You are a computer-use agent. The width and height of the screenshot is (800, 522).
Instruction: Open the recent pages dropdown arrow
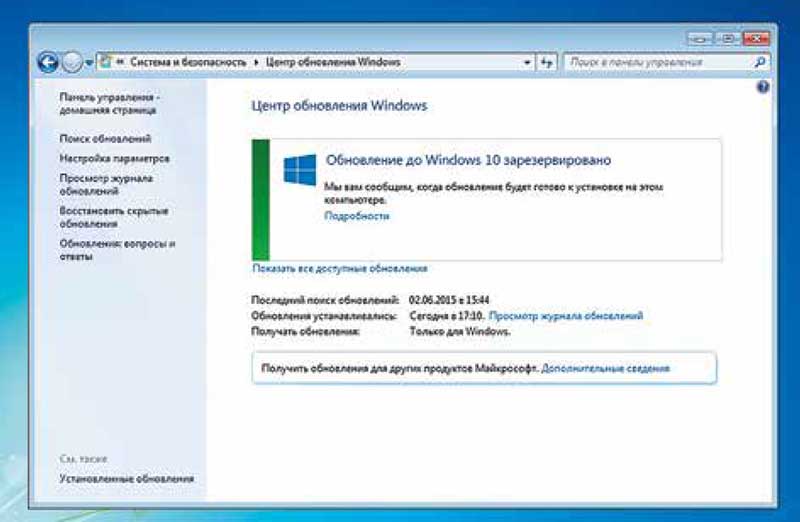tap(89, 63)
